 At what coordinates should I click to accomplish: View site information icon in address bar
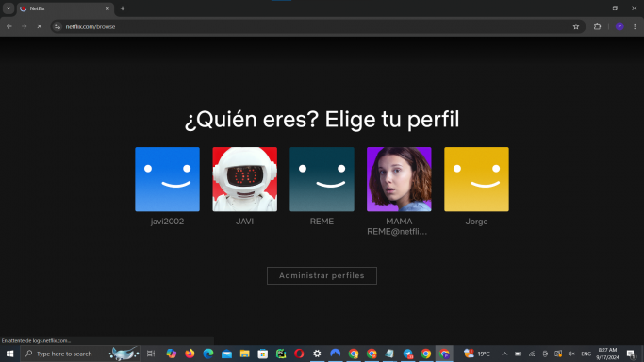pos(58,26)
